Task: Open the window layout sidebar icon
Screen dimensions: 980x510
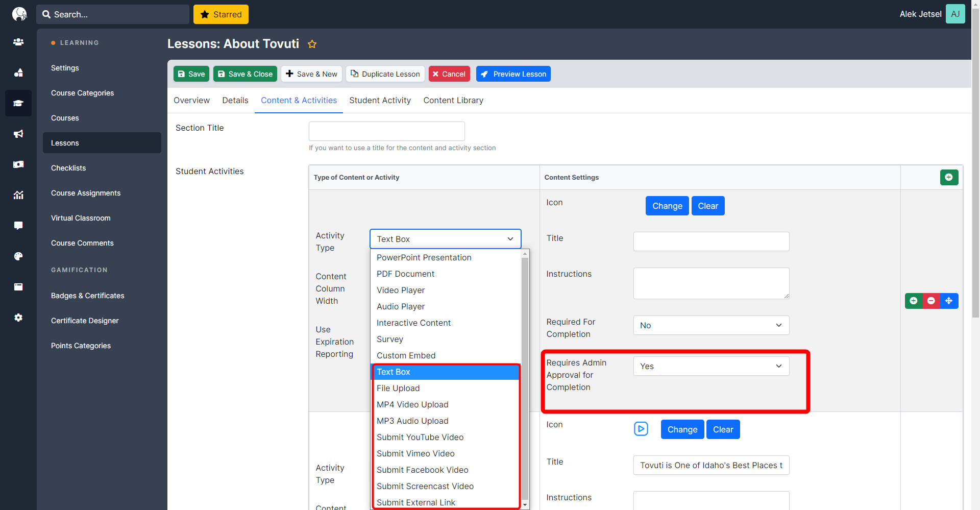Action: (x=18, y=287)
